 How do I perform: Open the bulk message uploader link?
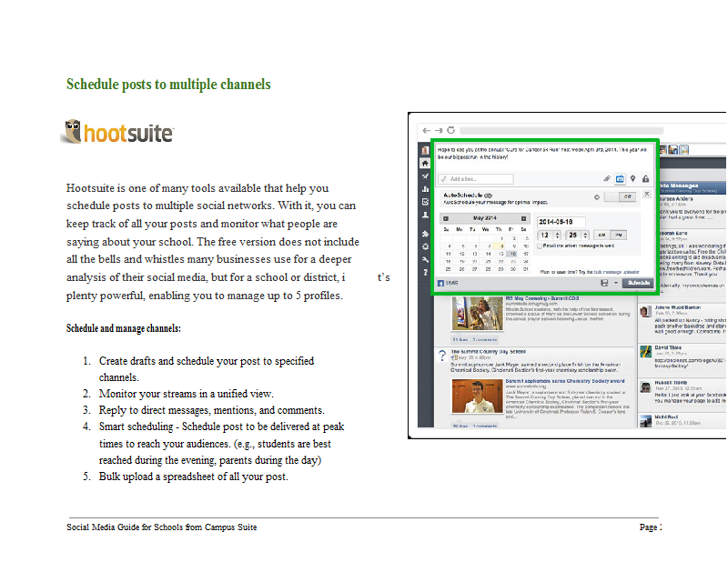coord(617,272)
